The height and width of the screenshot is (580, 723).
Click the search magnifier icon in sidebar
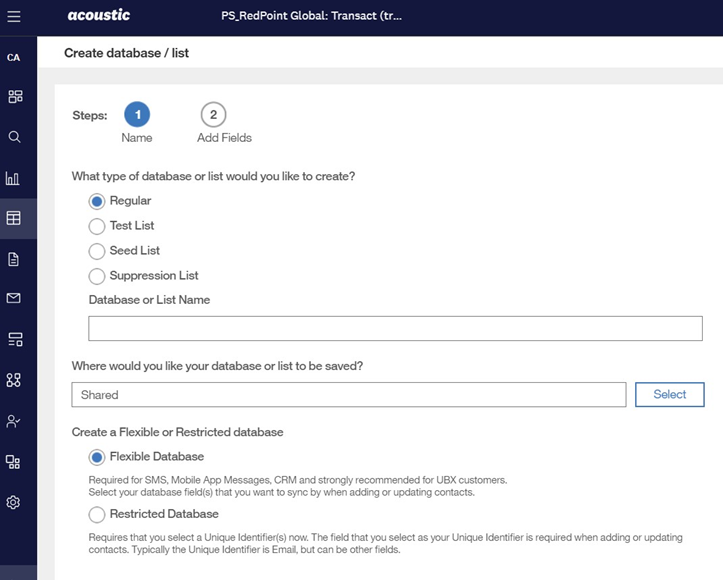pyautogui.click(x=14, y=137)
